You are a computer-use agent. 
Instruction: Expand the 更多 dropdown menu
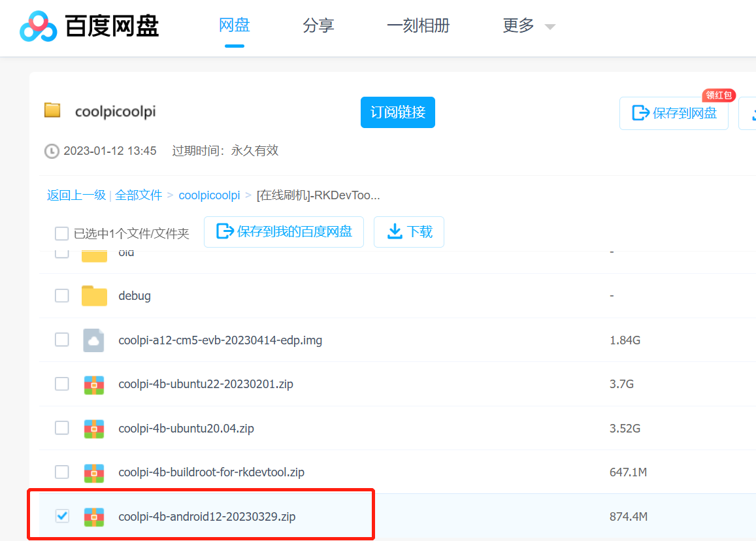pyautogui.click(x=529, y=25)
